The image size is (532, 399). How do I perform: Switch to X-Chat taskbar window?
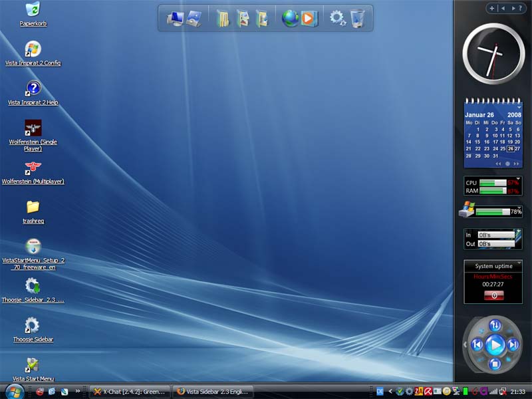click(x=130, y=392)
